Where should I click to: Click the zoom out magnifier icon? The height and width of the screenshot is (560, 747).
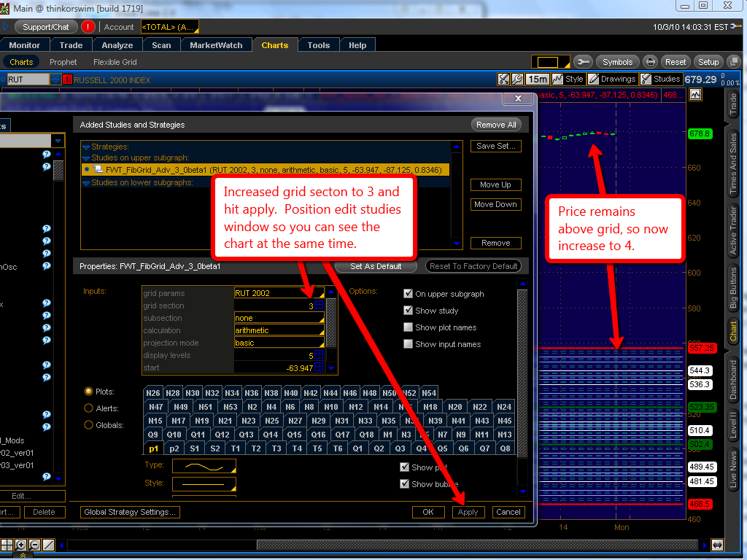click(34, 545)
